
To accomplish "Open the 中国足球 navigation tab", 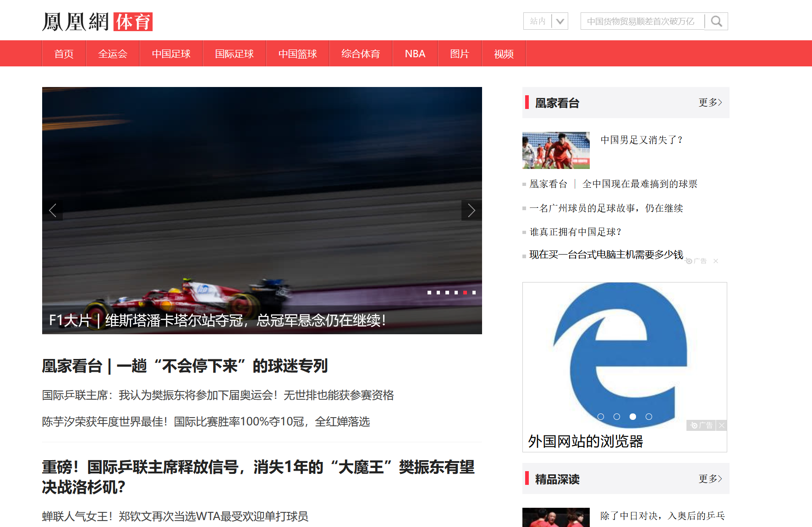I will (171, 54).
